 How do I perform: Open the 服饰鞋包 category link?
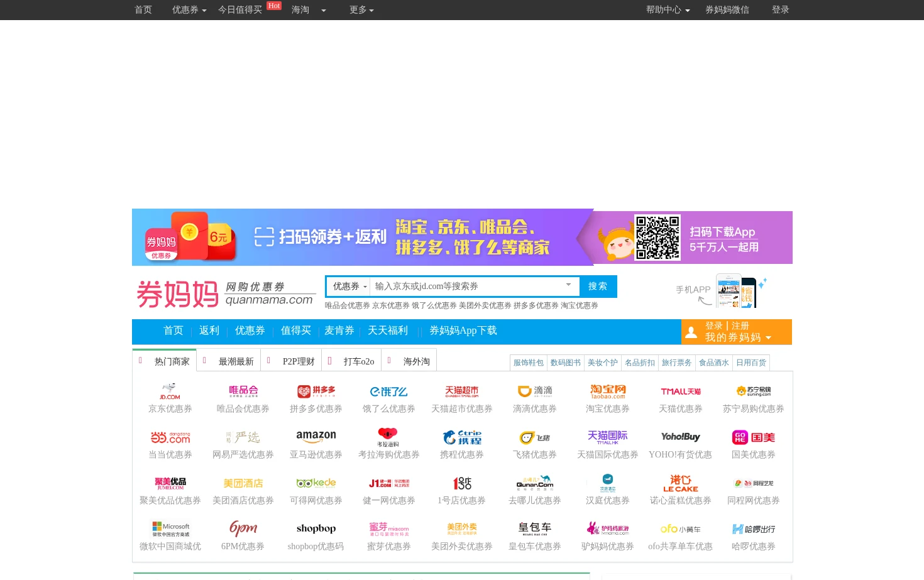(x=529, y=363)
